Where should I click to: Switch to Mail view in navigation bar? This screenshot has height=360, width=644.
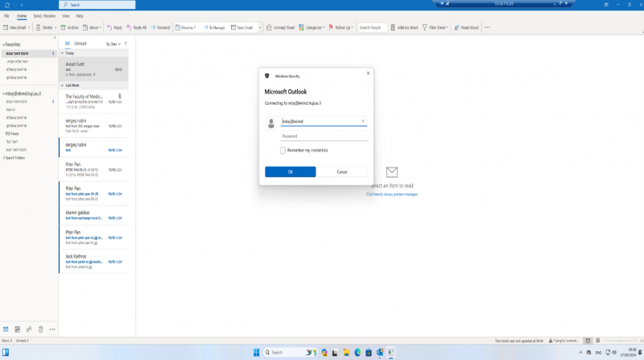[x=6, y=329]
